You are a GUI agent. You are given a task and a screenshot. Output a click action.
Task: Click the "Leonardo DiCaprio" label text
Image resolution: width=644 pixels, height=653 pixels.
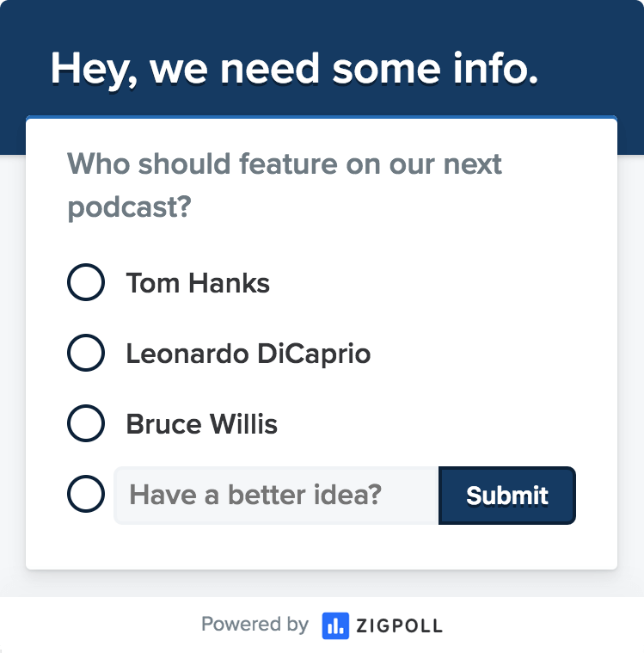click(x=248, y=354)
